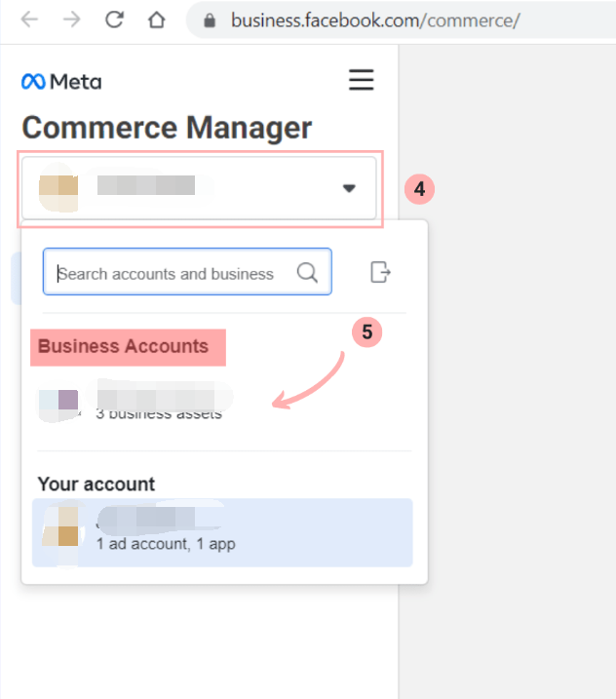This screenshot has height=699, width=616.
Task: Click the padlock site info icon
Action: (210, 20)
